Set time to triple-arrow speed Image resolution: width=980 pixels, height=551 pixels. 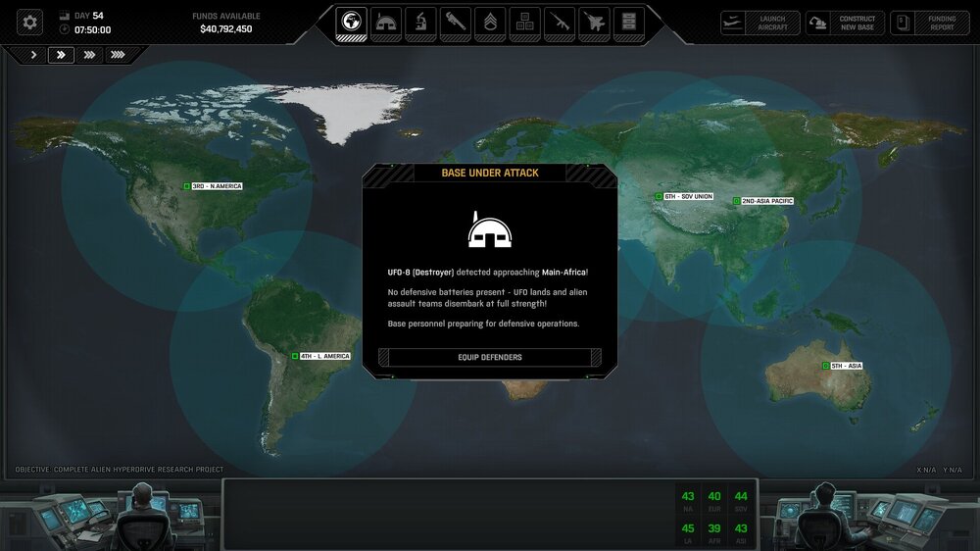tap(89, 55)
